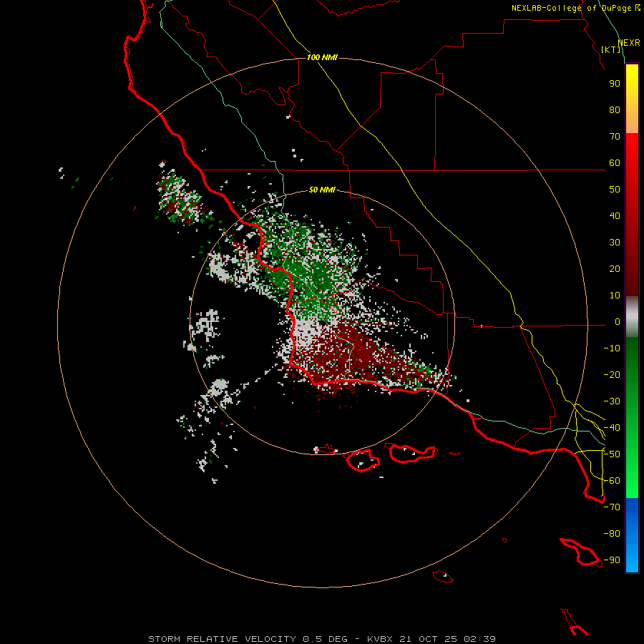Click the -80 value on velocity scale
The width and height of the screenshot is (644, 644).
coord(612,534)
